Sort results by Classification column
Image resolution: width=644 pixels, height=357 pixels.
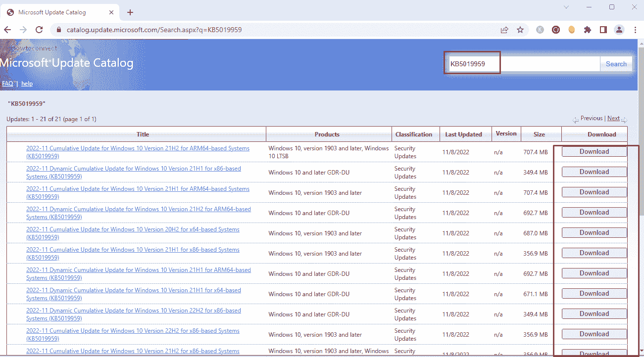tap(414, 134)
